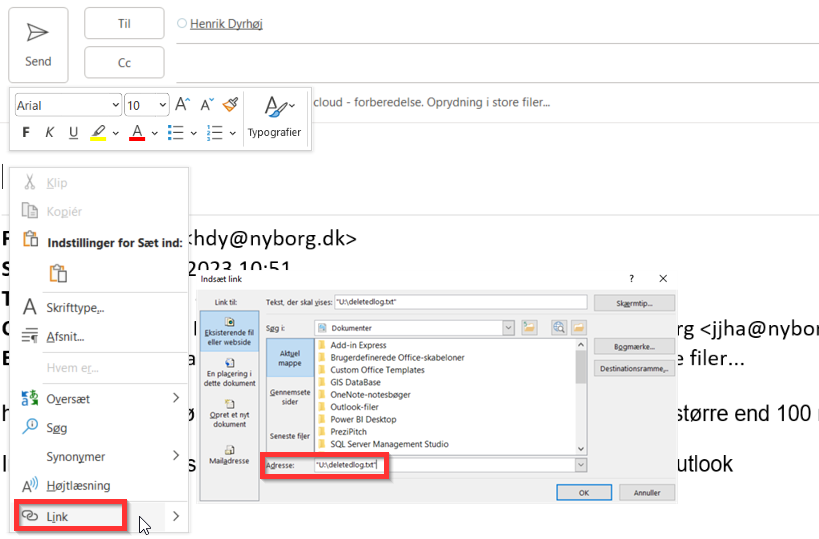
Task: Activate the Format Painter brush
Action: (231, 104)
